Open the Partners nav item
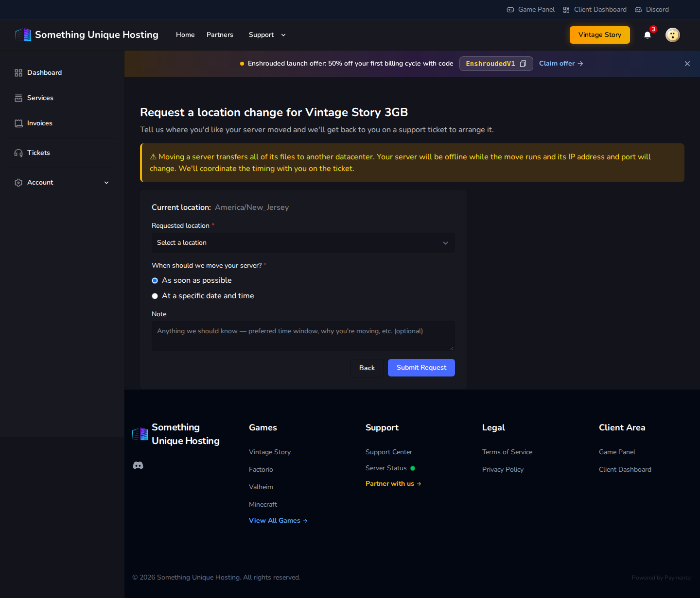This screenshot has width=700, height=598. (220, 35)
